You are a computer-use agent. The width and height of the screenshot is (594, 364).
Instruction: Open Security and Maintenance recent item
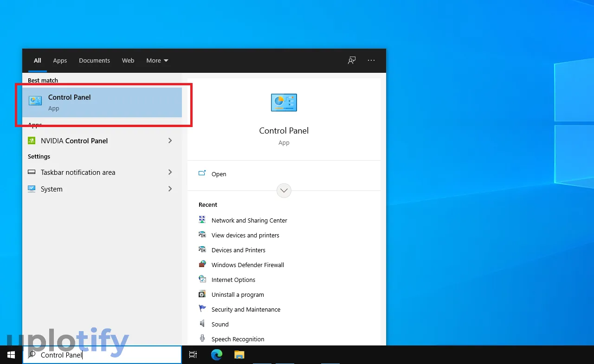pos(246,309)
